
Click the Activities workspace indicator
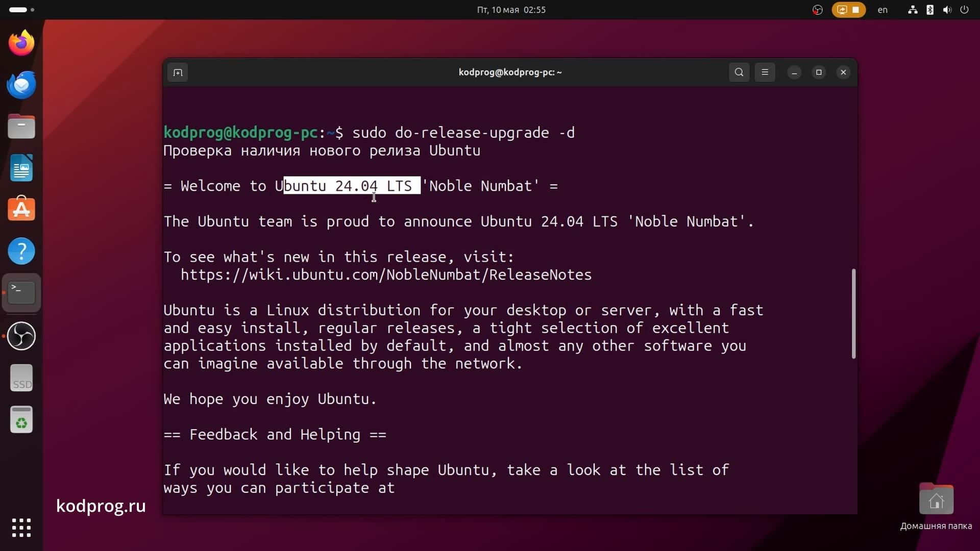point(21,10)
